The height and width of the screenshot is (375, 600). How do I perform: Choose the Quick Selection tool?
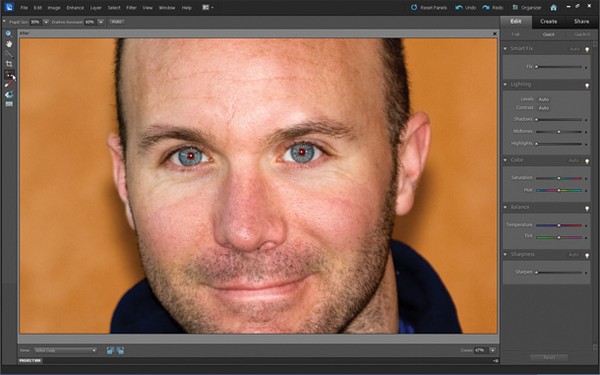8,54
